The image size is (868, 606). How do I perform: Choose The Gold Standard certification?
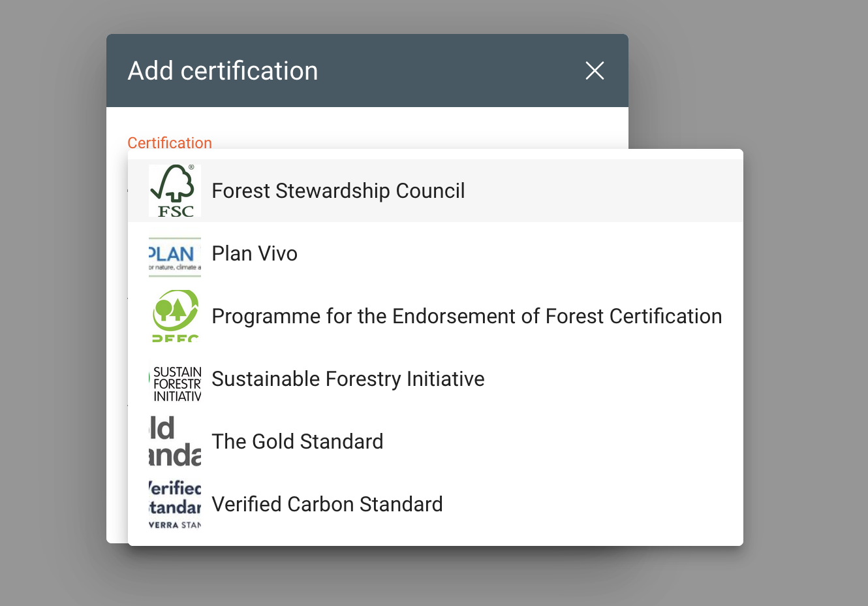pyautogui.click(x=297, y=441)
